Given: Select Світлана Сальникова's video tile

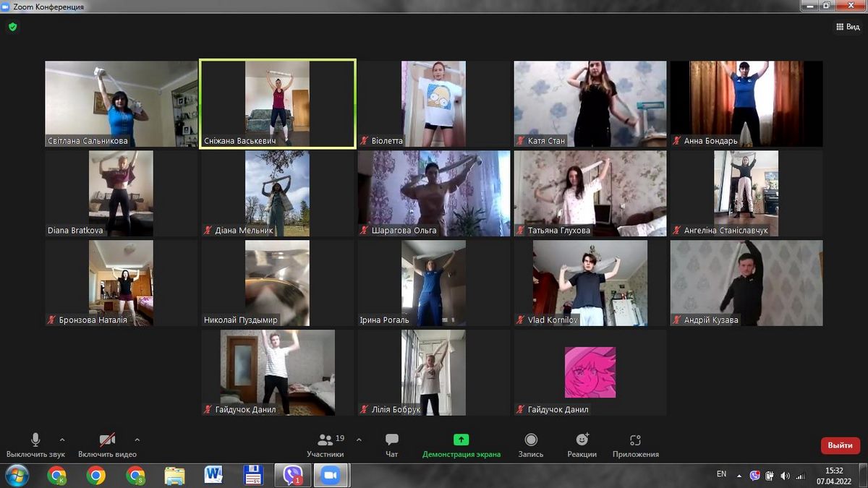Looking at the screenshot, I should [121, 104].
